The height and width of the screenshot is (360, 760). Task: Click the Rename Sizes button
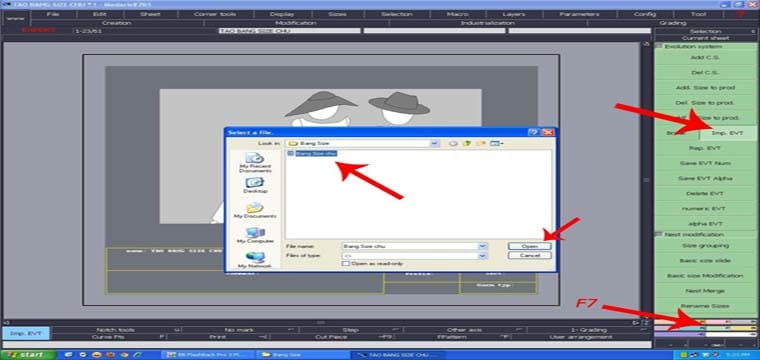[x=705, y=306]
